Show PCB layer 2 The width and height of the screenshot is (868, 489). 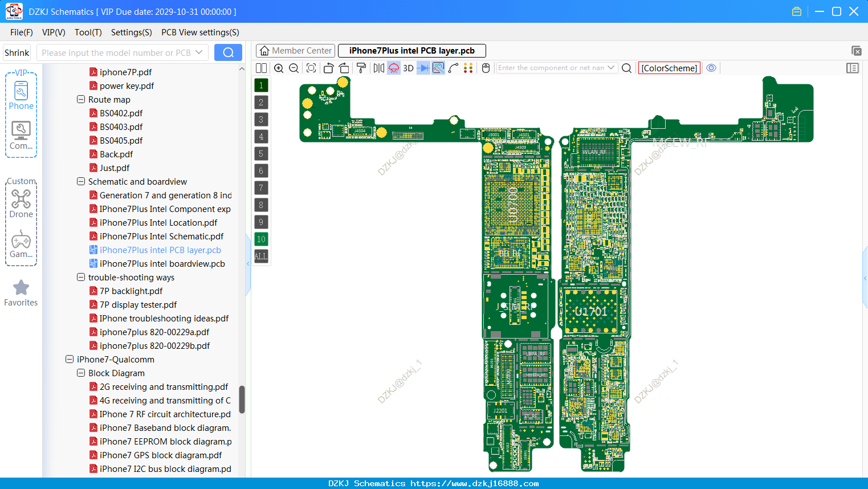point(261,102)
